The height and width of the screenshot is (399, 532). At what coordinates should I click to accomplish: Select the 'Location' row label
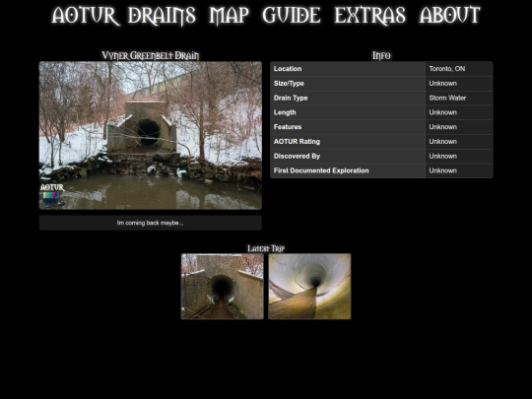[288, 69]
